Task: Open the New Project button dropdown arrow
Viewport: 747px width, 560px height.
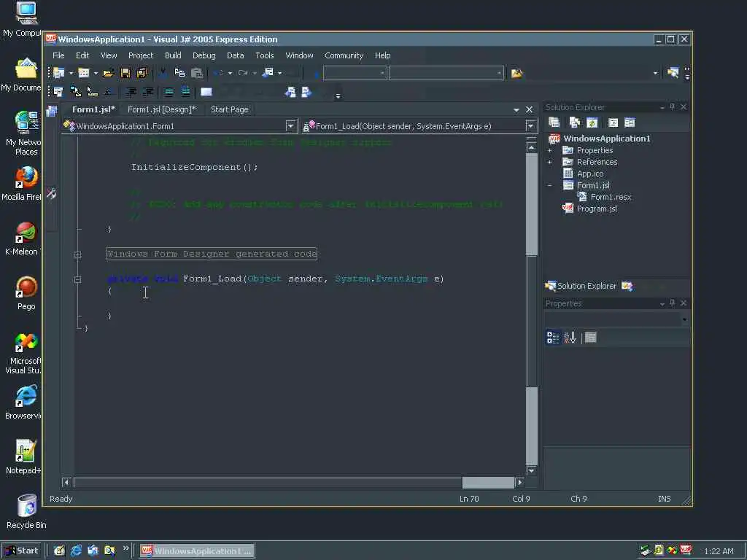Action: click(71, 73)
